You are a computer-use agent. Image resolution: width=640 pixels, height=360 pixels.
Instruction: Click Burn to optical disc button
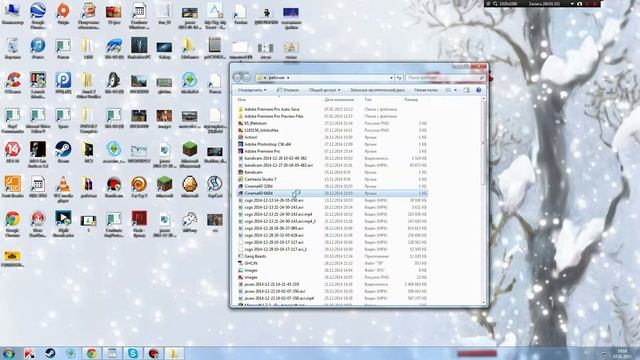tap(377, 90)
